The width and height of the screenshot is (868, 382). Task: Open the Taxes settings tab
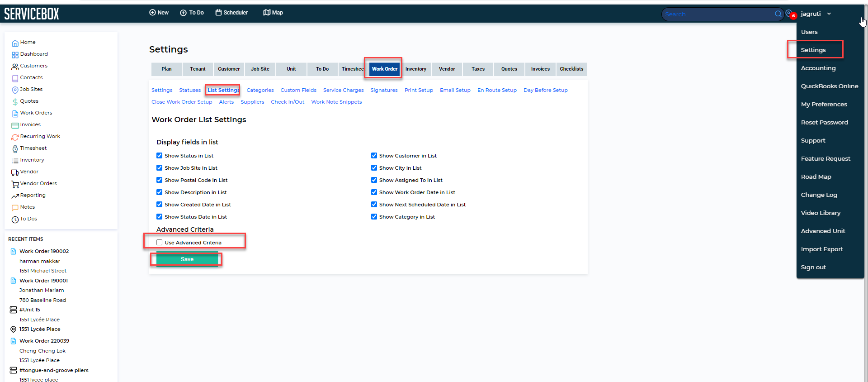click(478, 69)
